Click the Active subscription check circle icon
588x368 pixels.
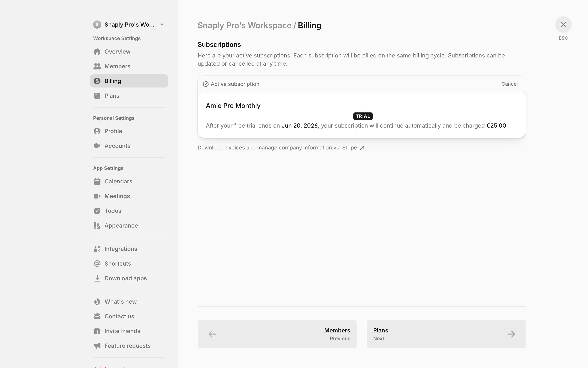coord(206,84)
